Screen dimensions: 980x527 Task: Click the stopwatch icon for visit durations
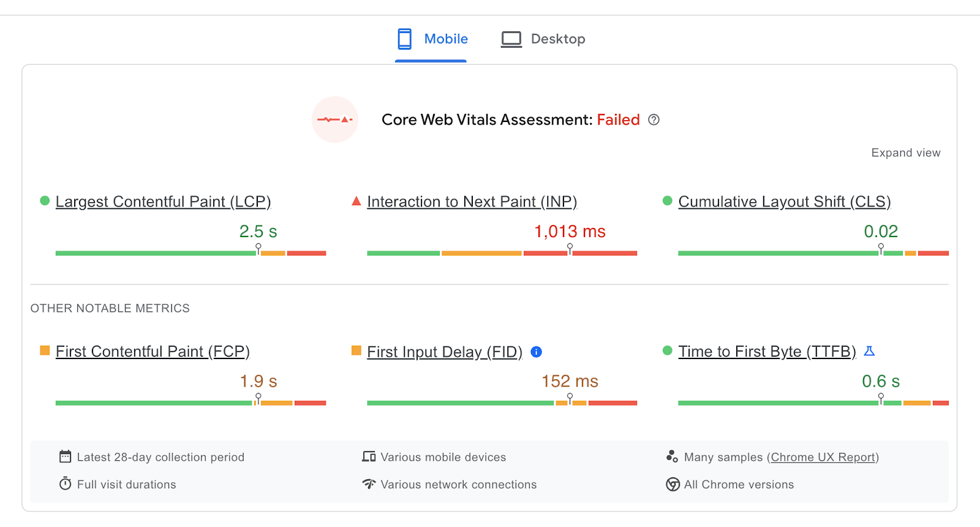[x=66, y=483]
